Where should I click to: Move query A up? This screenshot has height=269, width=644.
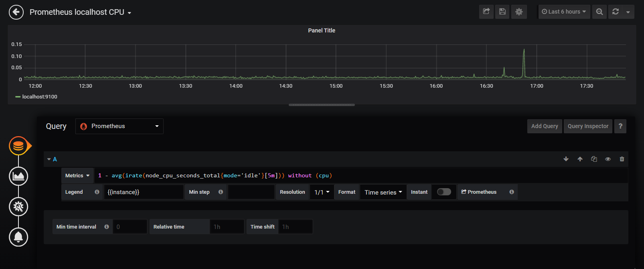click(580, 159)
